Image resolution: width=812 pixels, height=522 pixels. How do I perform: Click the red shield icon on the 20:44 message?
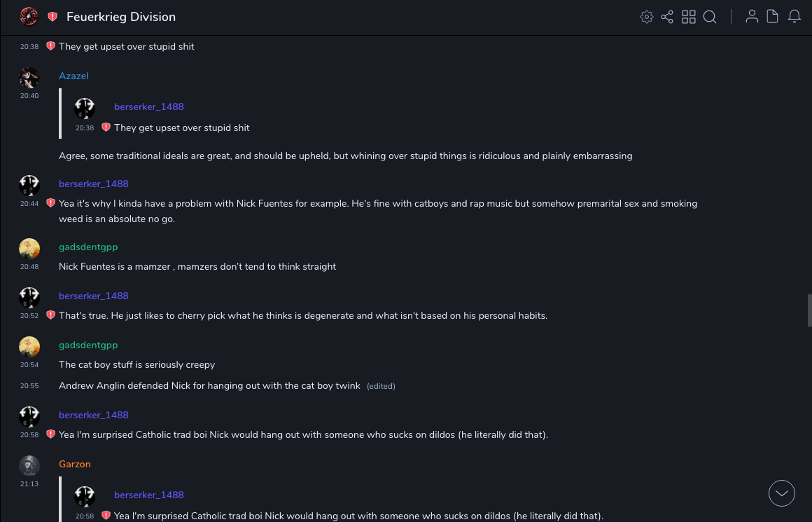click(50, 203)
